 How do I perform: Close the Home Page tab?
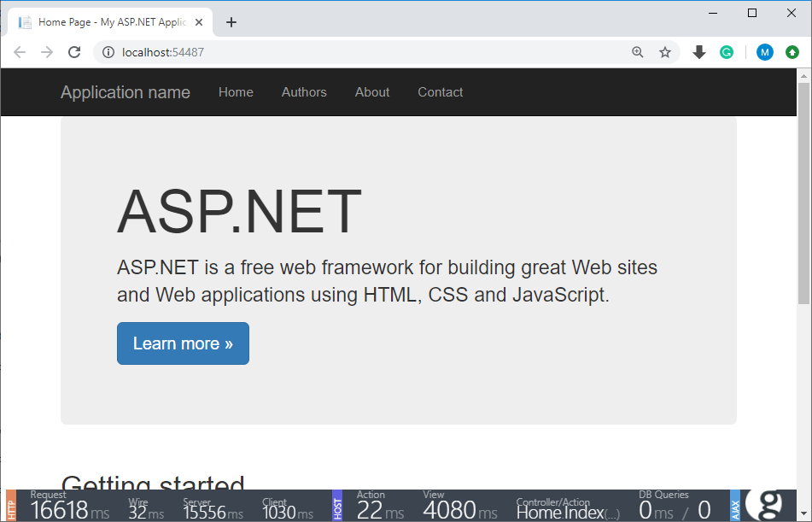pyautogui.click(x=199, y=22)
